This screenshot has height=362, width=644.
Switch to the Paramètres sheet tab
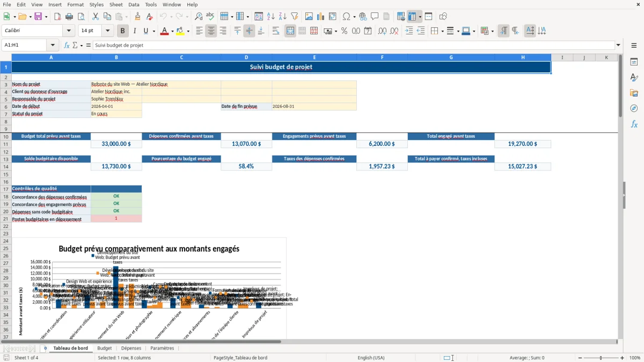pos(162,348)
